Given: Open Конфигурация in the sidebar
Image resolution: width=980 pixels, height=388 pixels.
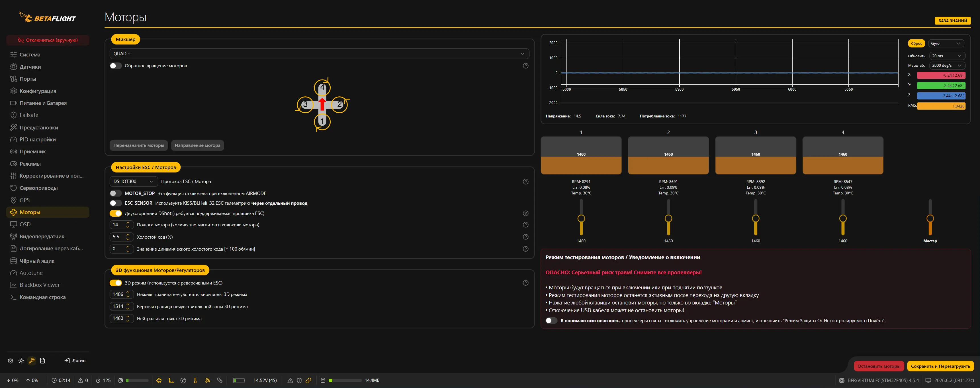Looking at the screenshot, I should tap(38, 91).
